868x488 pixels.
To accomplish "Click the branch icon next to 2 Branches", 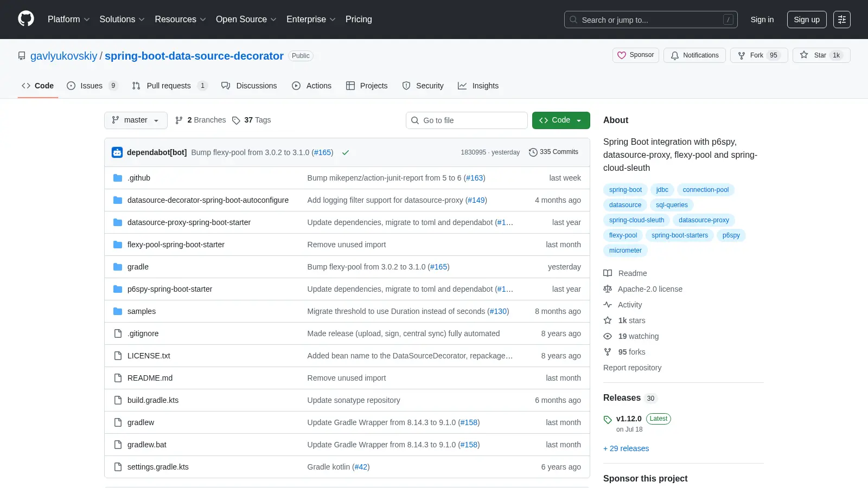I will tap(179, 120).
